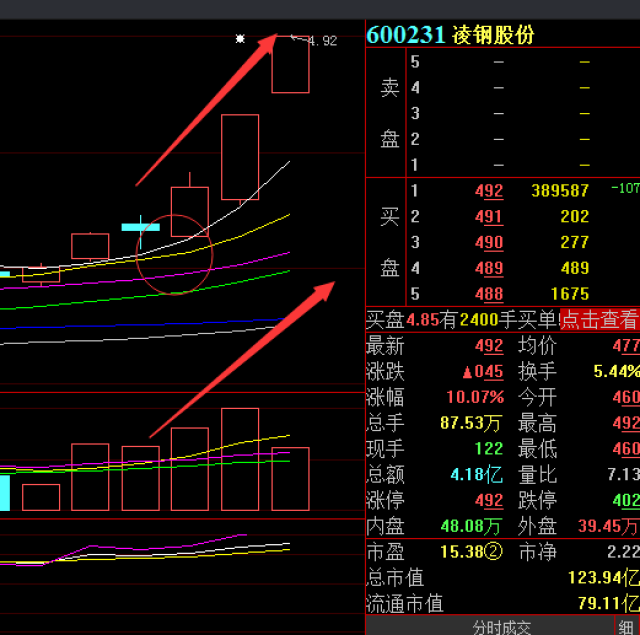
Task: Click the 最新 price value 492
Action: pos(489,346)
